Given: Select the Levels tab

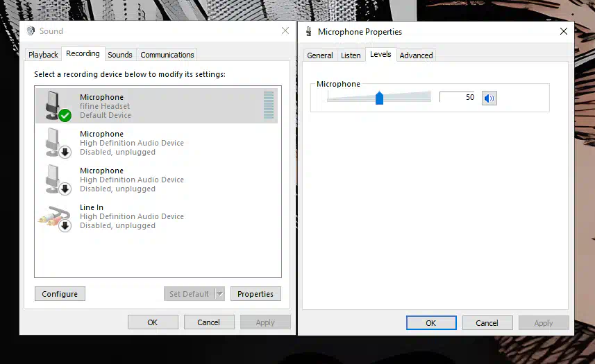Looking at the screenshot, I should tap(380, 54).
